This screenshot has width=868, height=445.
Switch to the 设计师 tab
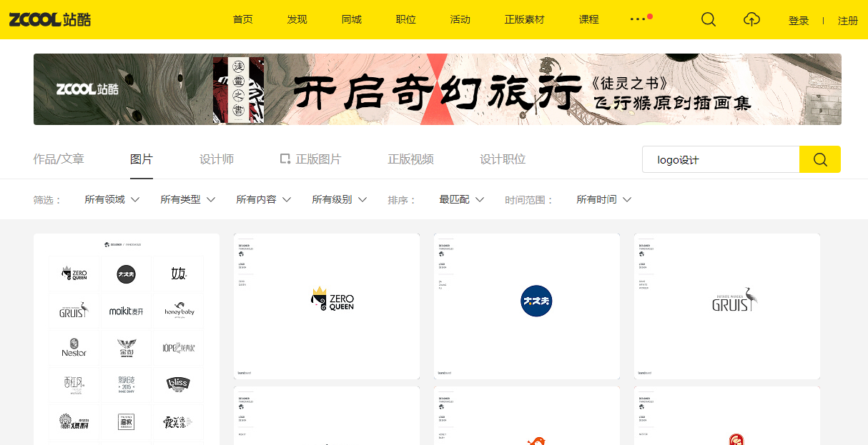[x=217, y=159]
